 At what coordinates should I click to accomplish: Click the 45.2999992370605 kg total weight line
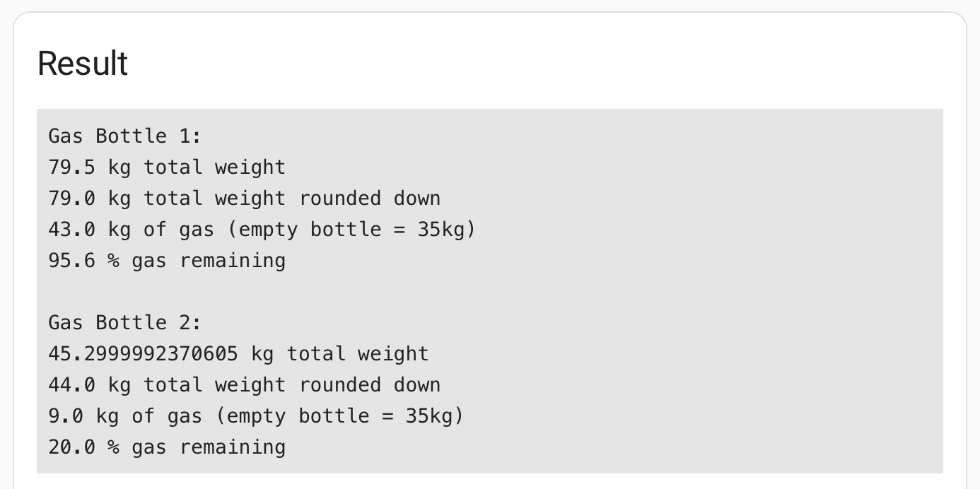[238, 353]
